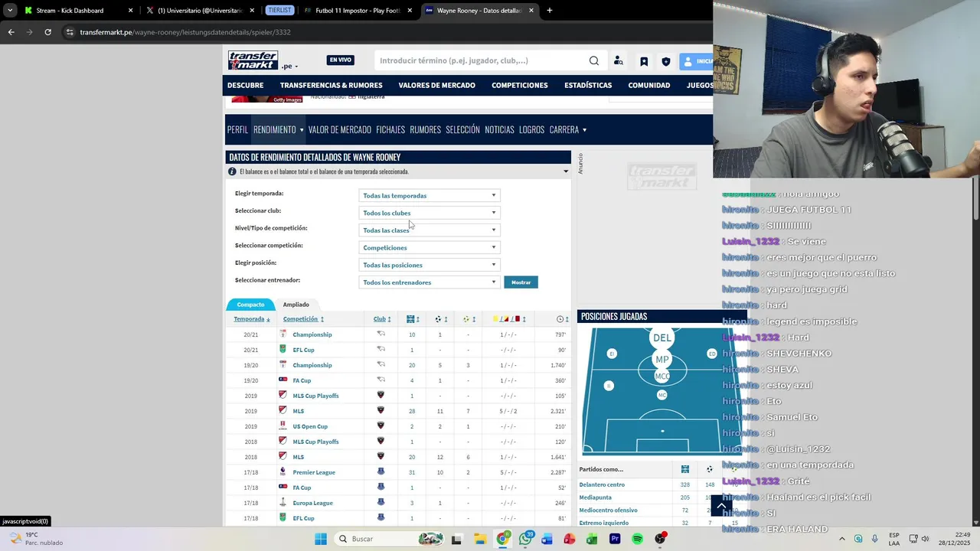Click the Windows taskbar Buscar search box

tap(389, 539)
